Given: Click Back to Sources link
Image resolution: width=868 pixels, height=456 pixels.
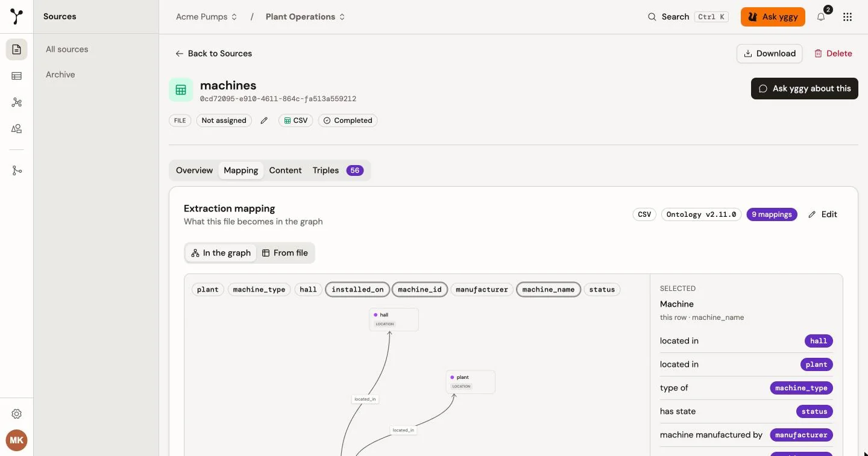Looking at the screenshot, I should click(x=213, y=54).
